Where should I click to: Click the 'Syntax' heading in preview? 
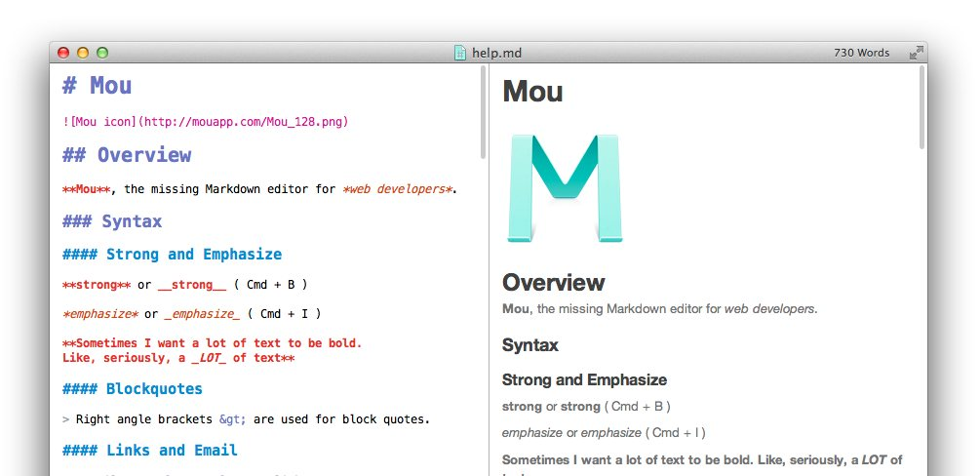pyautogui.click(x=530, y=345)
